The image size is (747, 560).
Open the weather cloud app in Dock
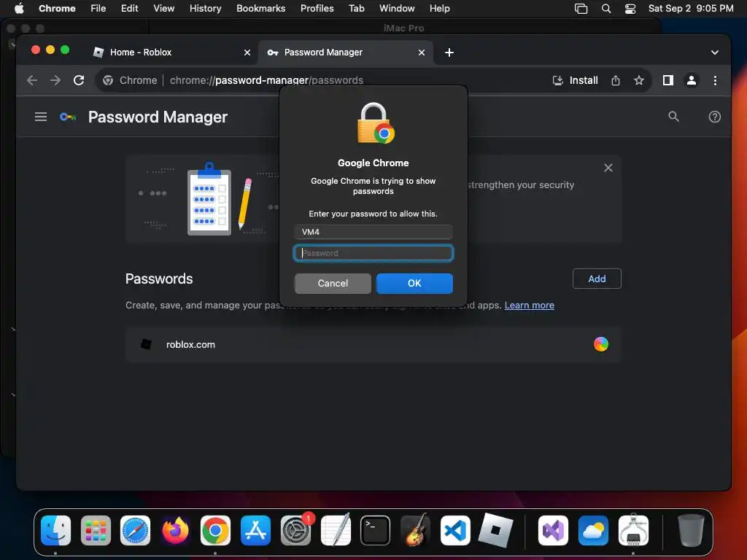point(593,531)
